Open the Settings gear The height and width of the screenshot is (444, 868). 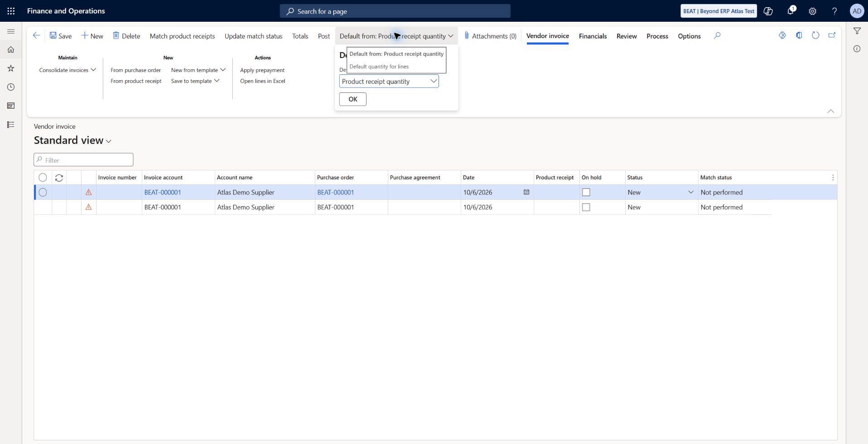coord(813,11)
